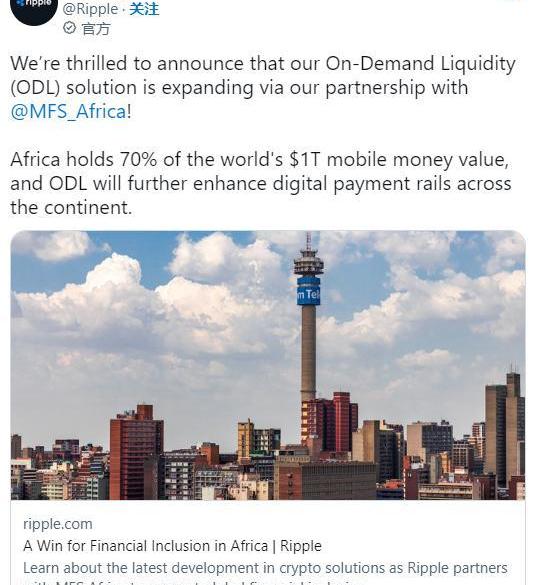This screenshot has height=585, width=541.
Task: Click the tall red-brick building in photo
Action: tap(136, 452)
